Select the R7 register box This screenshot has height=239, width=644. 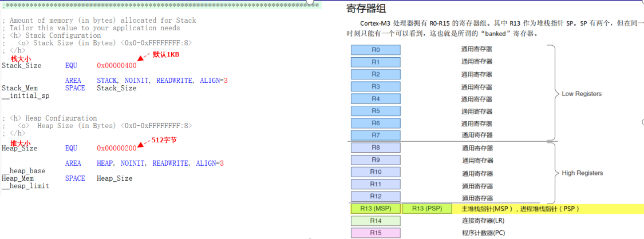click(376, 136)
